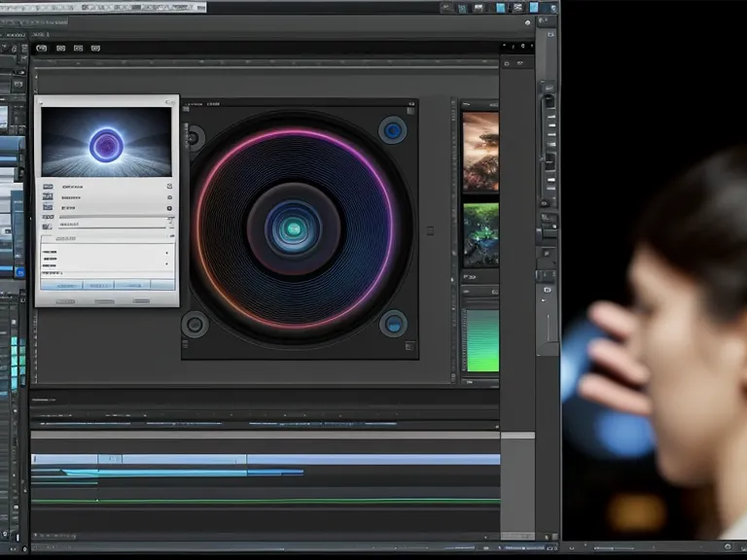This screenshot has height=560, width=747.
Task: Click the gray timeline ruler bar
Action: 266,436
